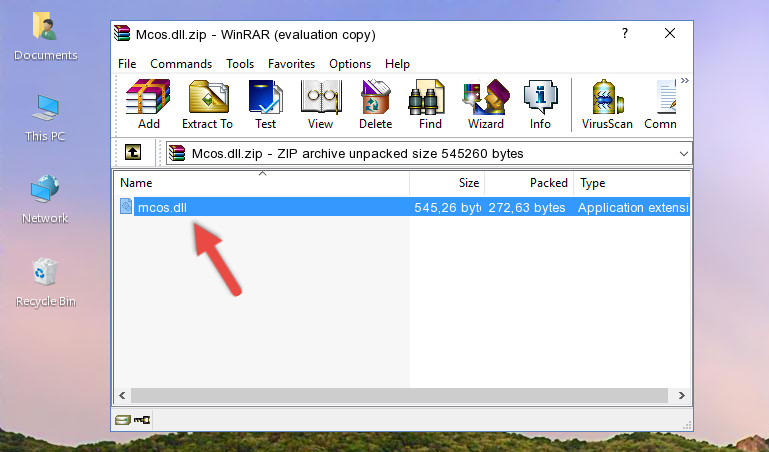Close the WinRAR window

(x=670, y=33)
